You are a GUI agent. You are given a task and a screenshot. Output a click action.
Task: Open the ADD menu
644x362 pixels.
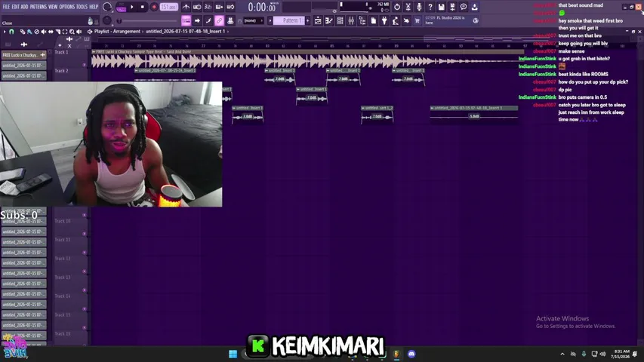pyautogui.click(x=25, y=7)
